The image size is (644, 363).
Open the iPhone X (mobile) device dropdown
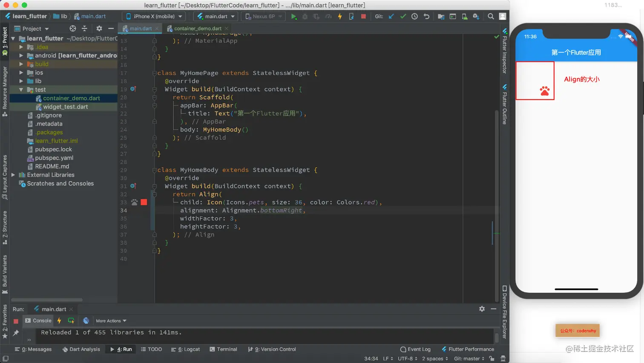[x=154, y=17]
